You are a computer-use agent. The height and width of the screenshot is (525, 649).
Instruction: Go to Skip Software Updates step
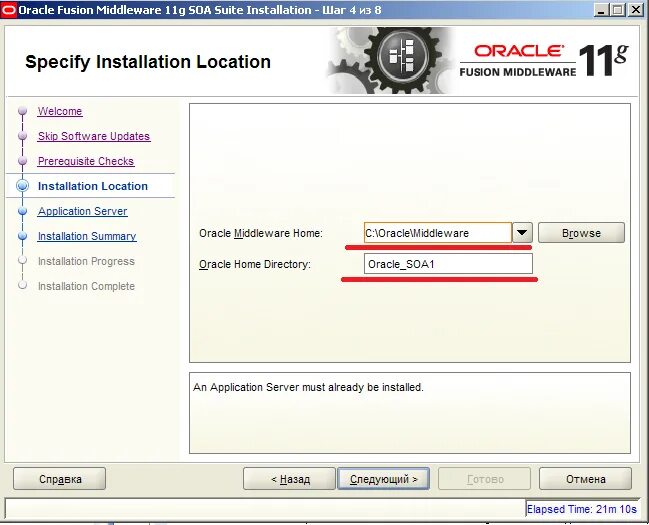coord(94,136)
